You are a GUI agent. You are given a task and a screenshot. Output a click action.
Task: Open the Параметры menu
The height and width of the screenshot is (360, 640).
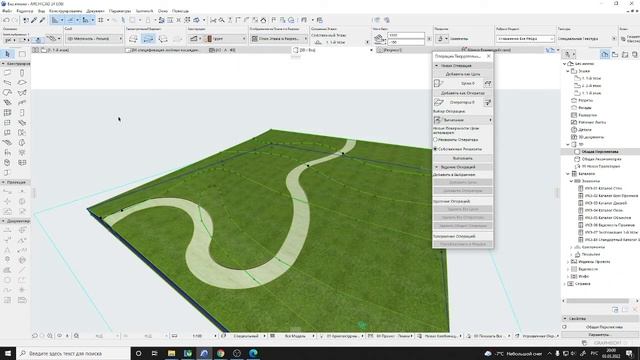120,11
